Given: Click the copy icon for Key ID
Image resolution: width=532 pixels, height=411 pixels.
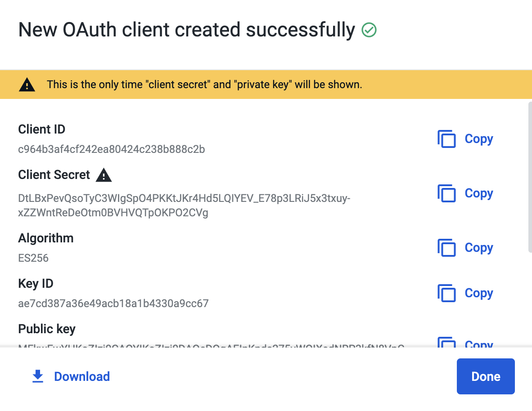Looking at the screenshot, I should (x=446, y=293).
